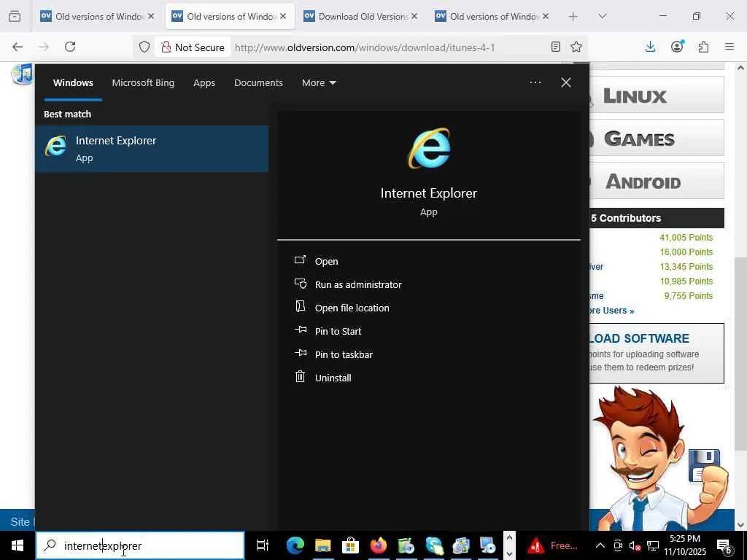747x560 pixels.
Task: Open the clock showing 5:25 PM
Action: point(685,545)
